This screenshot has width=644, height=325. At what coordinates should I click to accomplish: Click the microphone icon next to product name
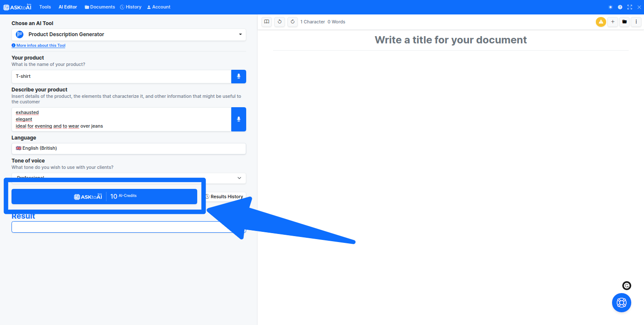(239, 76)
